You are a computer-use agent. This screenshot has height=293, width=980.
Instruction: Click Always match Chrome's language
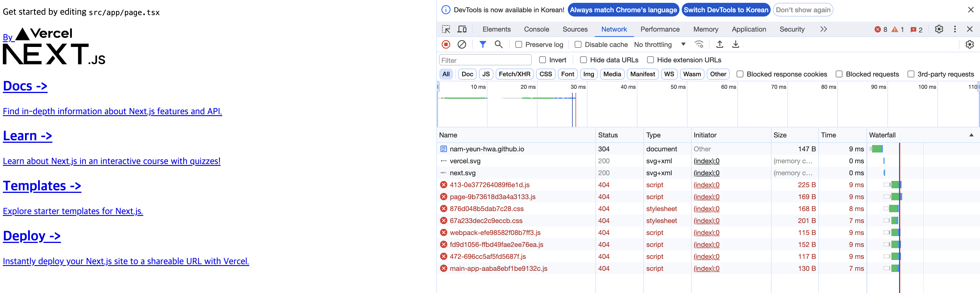pos(623,10)
